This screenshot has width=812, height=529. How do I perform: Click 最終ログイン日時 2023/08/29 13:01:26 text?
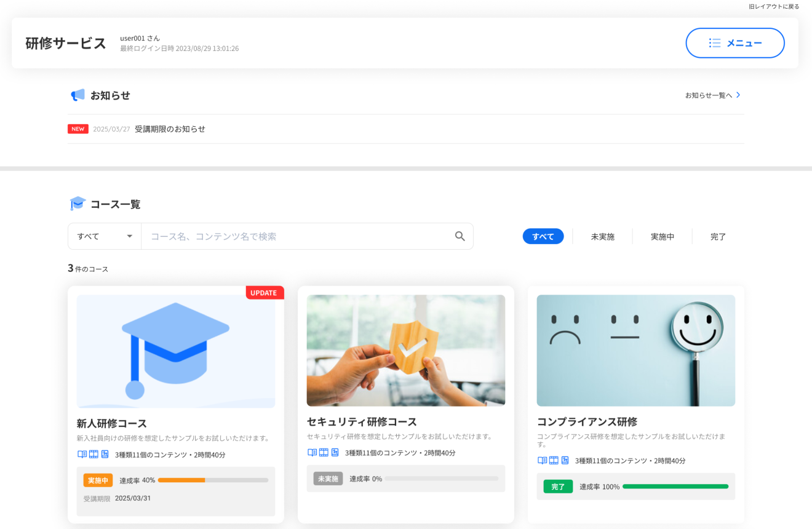tap(180, 49)
